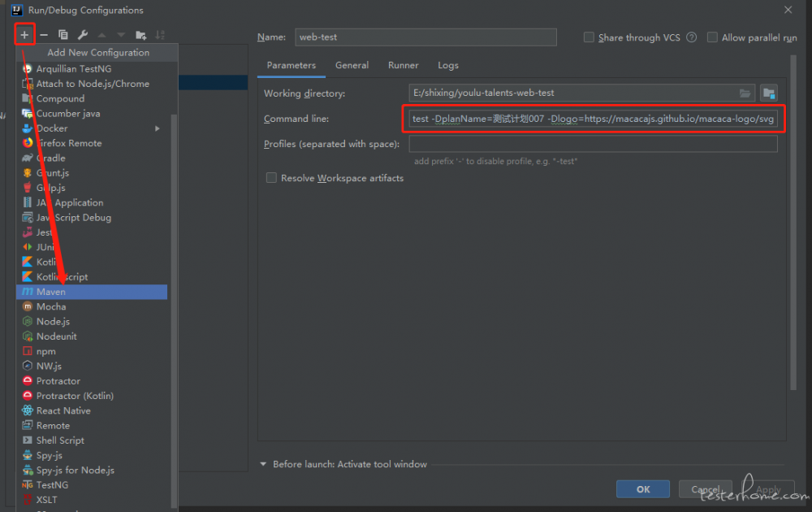Viewport: 812px width, 512px height.
Task: Select NW.js configuration type
Action: [92, 367]
